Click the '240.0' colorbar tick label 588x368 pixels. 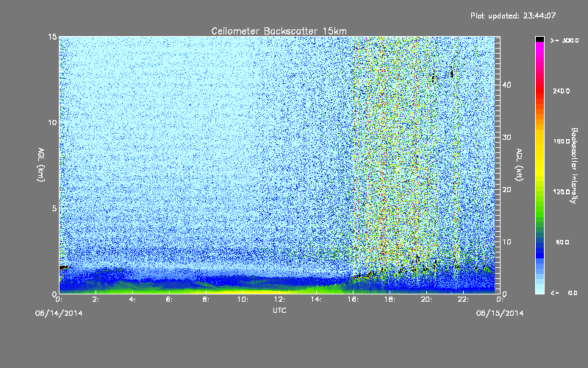(562, 91)
